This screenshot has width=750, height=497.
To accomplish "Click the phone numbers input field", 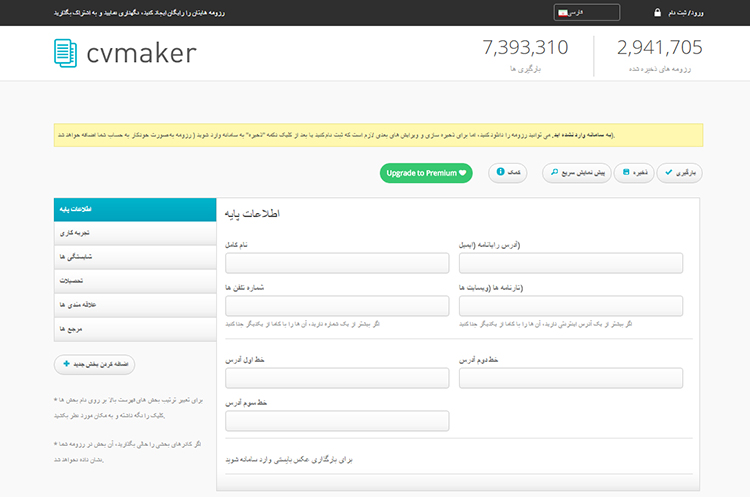I will tap(337, 306).
